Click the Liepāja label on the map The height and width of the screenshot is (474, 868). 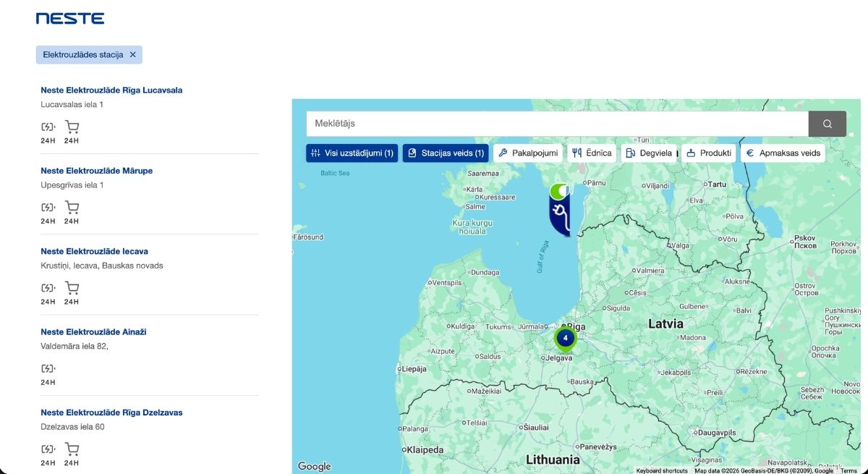(414, 369)
